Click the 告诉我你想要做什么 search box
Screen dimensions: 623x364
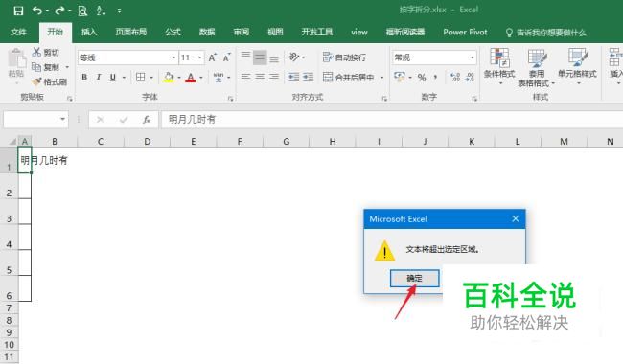[546, 33]
